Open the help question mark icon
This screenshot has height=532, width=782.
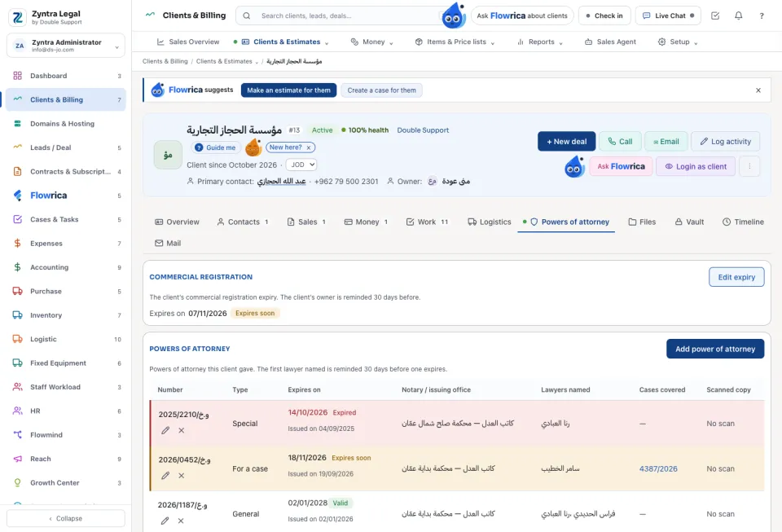[x=762, y=15]
